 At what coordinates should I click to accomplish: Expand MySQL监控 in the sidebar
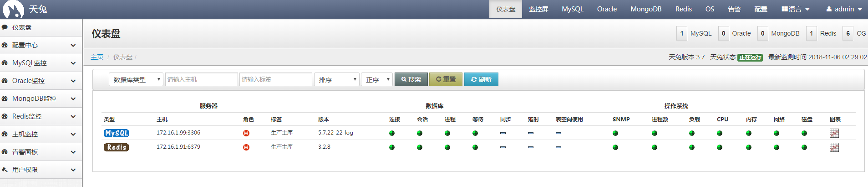click(x=41, y=63)
